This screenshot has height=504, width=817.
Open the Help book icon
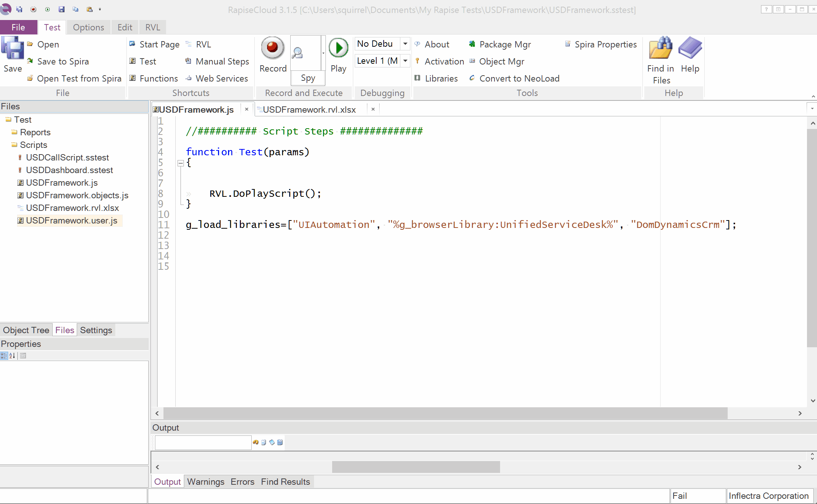tap(690, 49)
